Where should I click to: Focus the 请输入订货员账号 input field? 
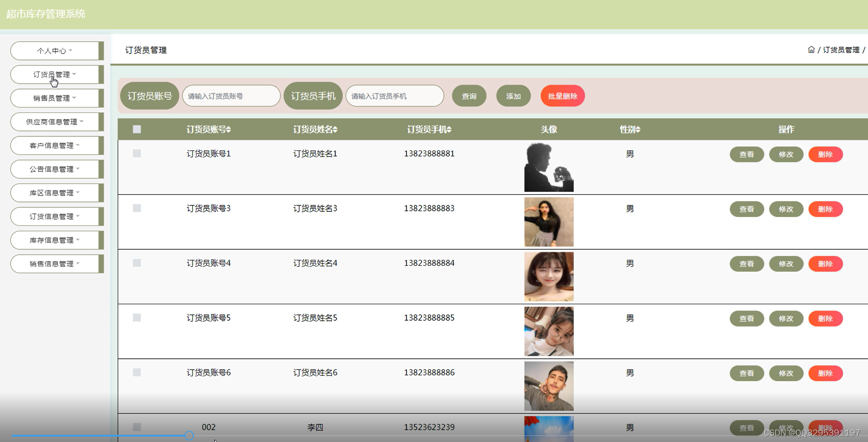pyautogui.click(x=231, y=96)
